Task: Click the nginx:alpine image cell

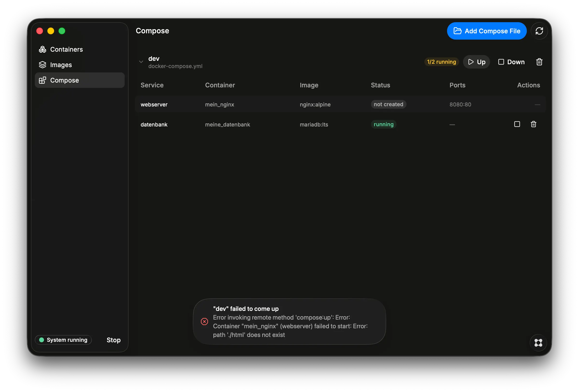Action: coord(315,104)
